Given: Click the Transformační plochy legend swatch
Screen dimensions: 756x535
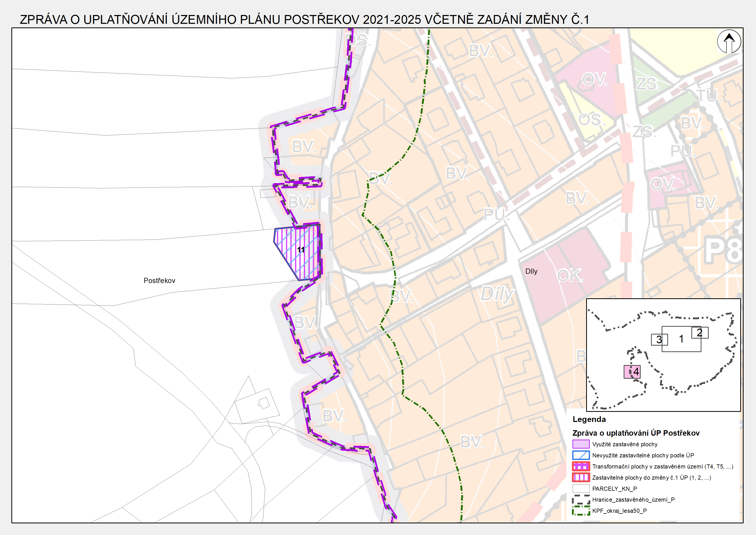Looking at the screenshot, I should 581,466.
